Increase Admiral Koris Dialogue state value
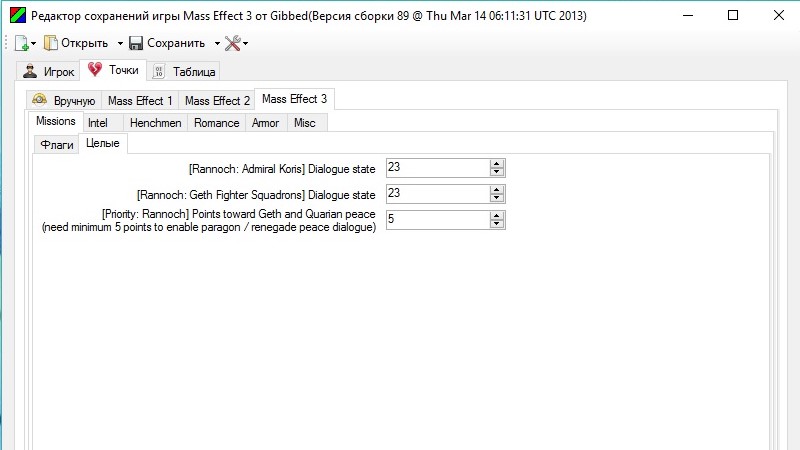Viewport: 800px width, 450px height. 496,163
